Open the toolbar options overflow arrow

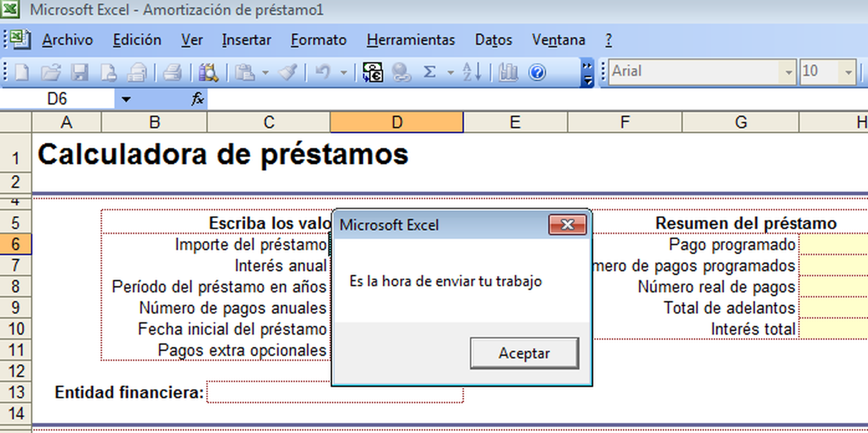tap(587, 73)
